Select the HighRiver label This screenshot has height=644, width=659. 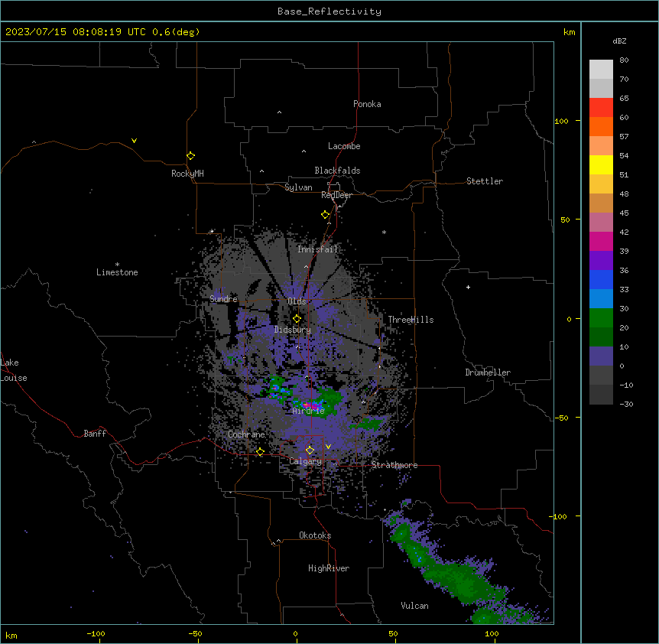[x=329, y=568]
